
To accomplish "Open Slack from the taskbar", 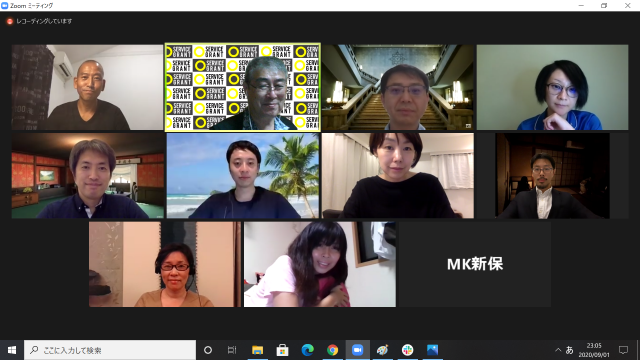I will 407,350.
